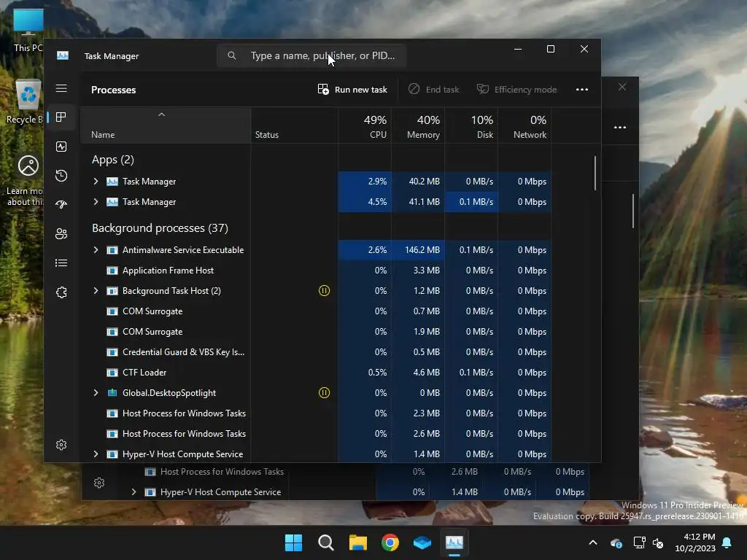The height and width of the screenshot is (560, 747).
Task: Click the suspended status icon for Global.DesktopSpotlight
Action: point(324,393)
